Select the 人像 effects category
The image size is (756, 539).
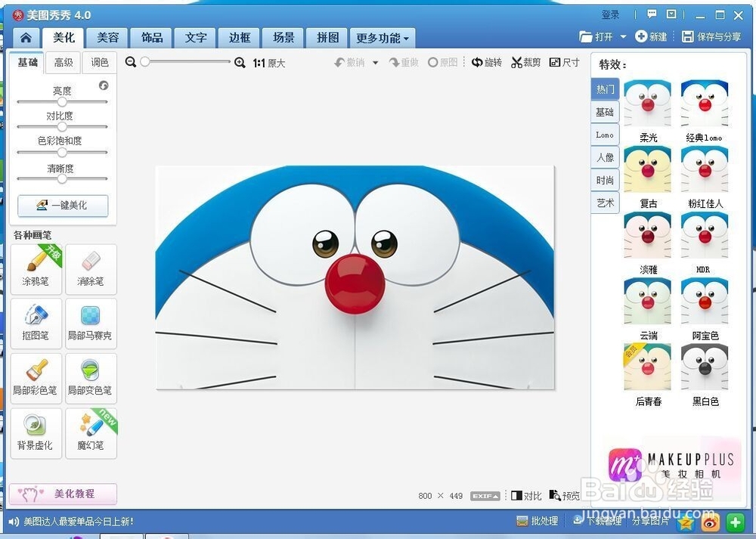coord(605,157)
